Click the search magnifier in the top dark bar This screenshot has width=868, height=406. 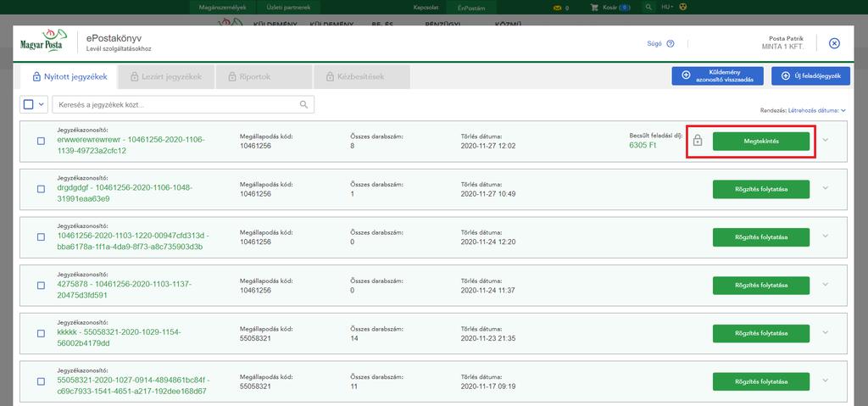point(648,8)
